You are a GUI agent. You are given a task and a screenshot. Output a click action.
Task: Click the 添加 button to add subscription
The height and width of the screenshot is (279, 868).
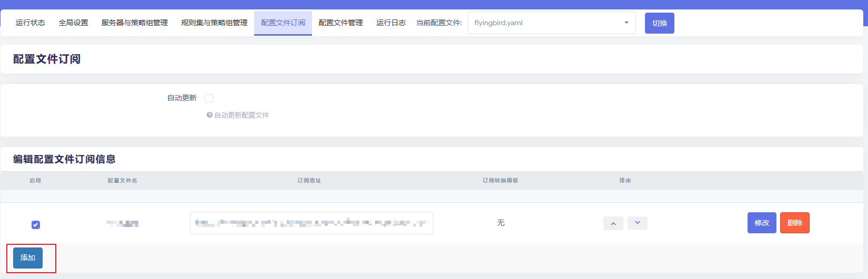pos(28,258)
